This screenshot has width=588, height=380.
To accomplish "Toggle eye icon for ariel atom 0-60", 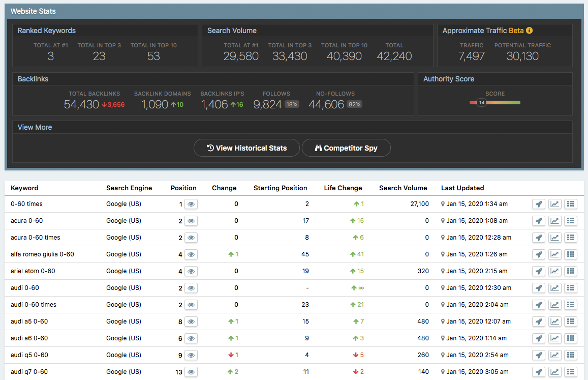I will pos(191,272).
